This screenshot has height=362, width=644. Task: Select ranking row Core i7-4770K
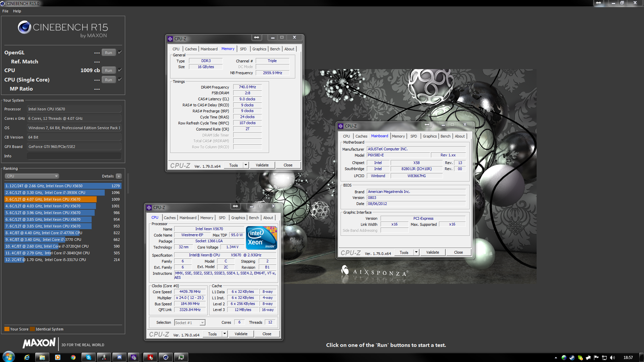tap(63, 233)
